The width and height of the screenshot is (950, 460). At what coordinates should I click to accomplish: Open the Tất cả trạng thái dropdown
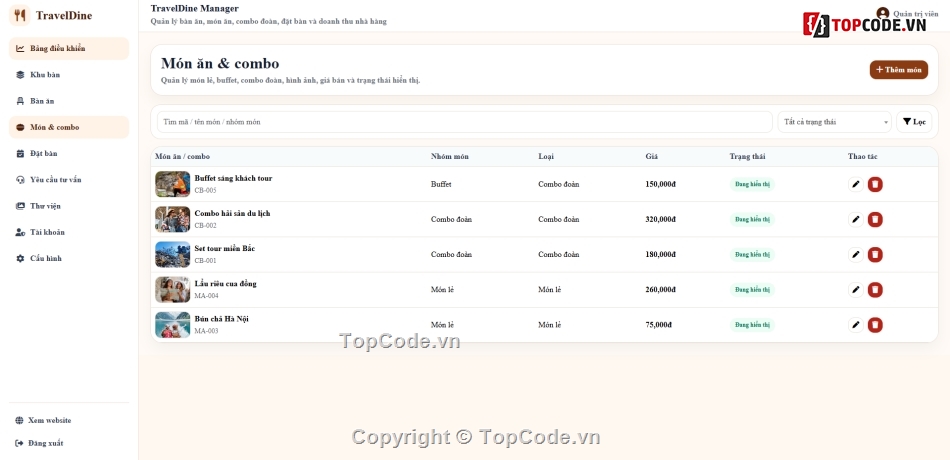point(834,122)
